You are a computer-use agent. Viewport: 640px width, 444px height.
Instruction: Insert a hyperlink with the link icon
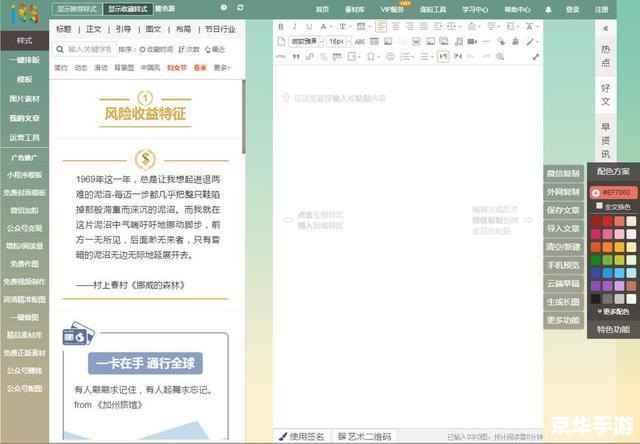tap(310, 57)
